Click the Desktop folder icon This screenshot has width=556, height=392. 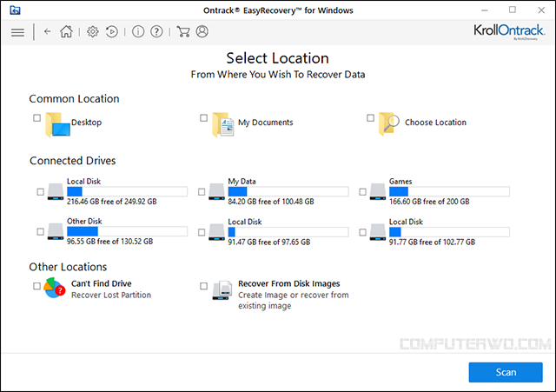57,124
